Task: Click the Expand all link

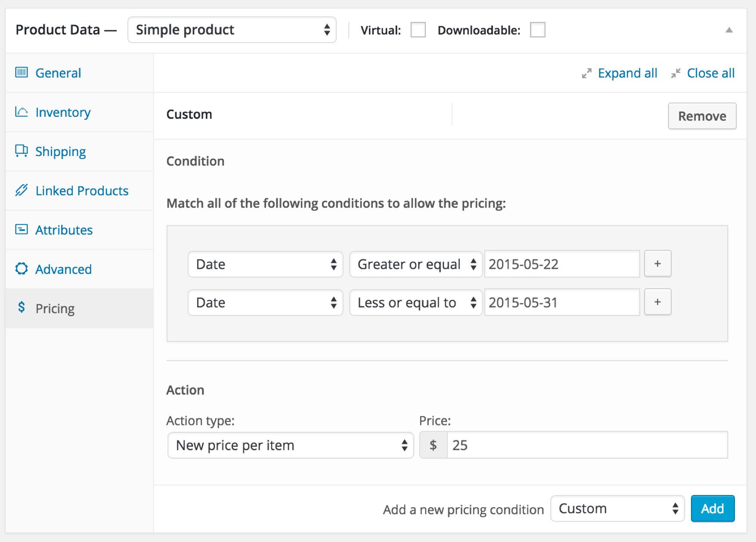Action: pos(627,73)
